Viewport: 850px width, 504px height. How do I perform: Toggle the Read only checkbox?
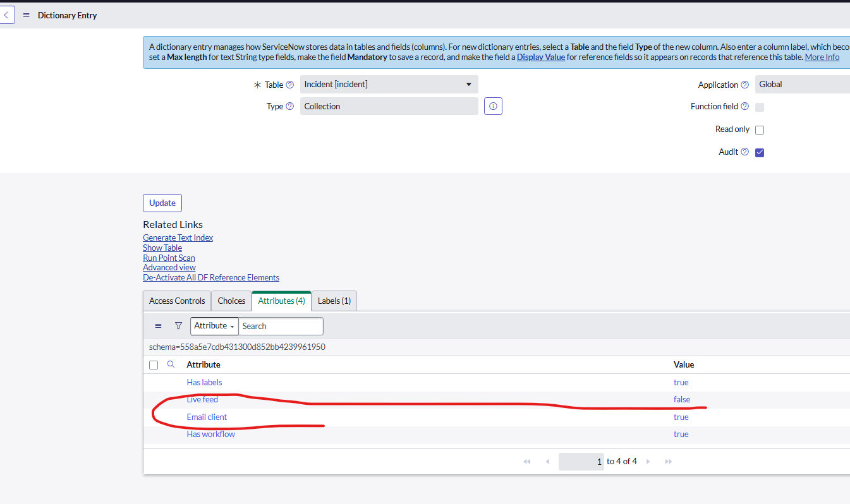click(760, 130)
